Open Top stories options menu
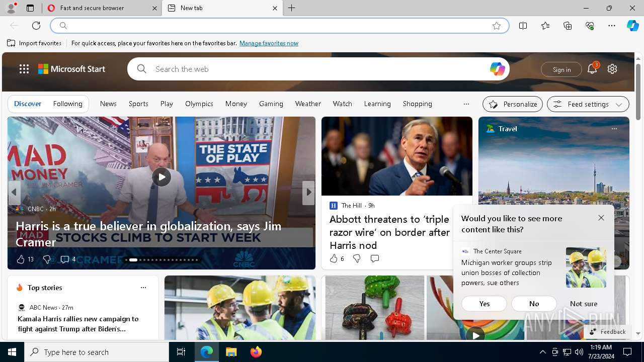644x362 pixels. pos(143,288)
